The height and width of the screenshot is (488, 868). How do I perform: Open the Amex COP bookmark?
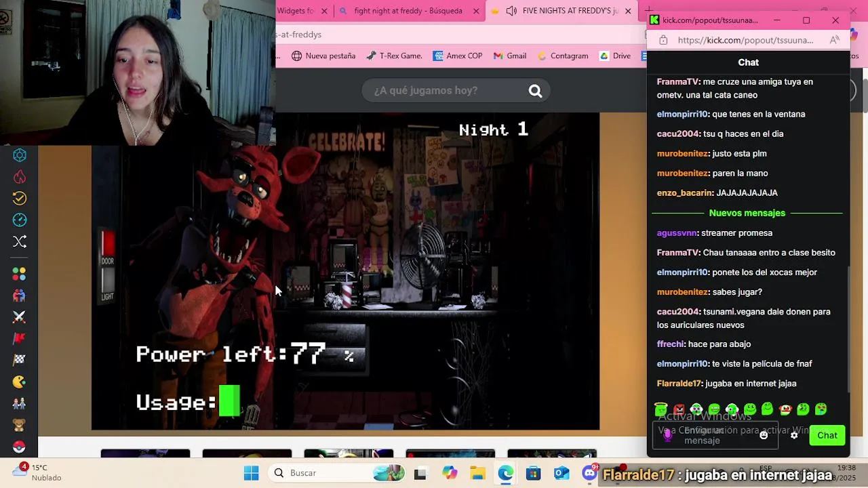[458, 56]
